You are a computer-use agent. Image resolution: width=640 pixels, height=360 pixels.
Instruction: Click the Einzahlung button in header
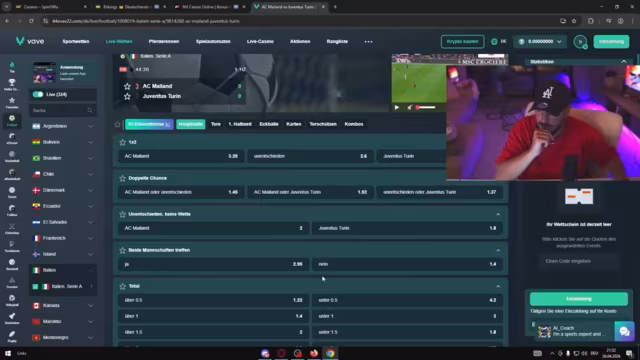click(x=611, y=42)
